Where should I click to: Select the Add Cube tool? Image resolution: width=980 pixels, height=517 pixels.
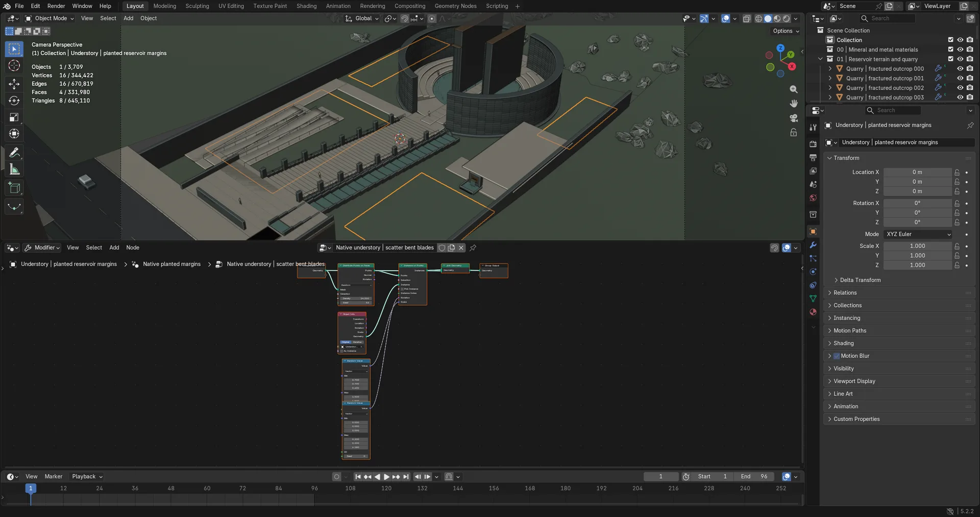click(14, 188)
